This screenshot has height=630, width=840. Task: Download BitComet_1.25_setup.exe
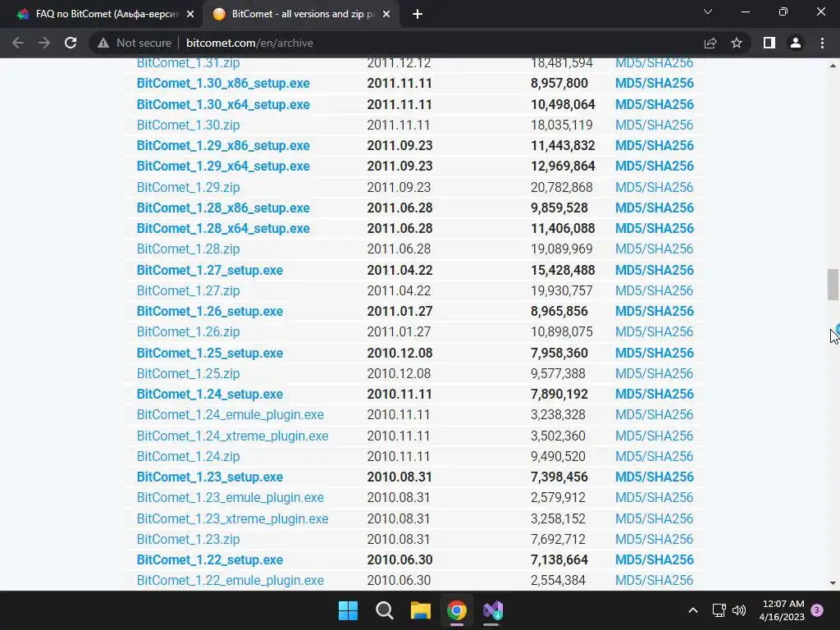tap(209, 353)
